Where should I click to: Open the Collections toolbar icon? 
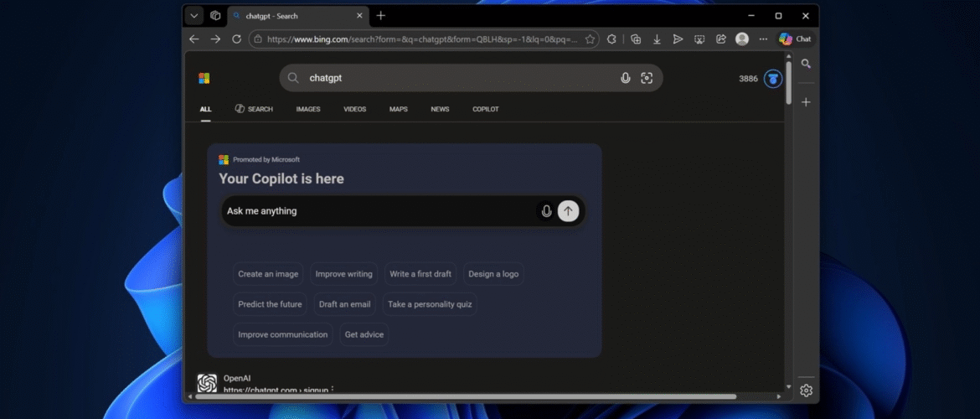(x=636, y=39)
